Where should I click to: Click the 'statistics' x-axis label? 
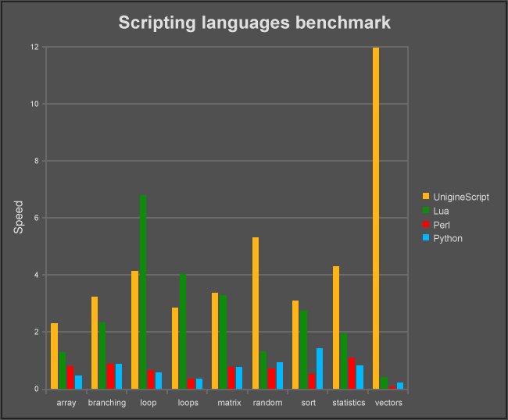click(349, 403)
